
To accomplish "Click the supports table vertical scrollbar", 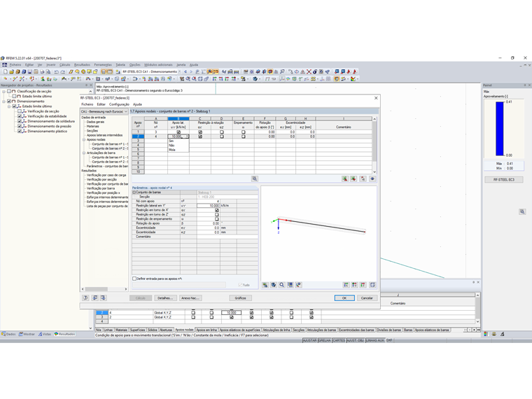I will 374,145.
